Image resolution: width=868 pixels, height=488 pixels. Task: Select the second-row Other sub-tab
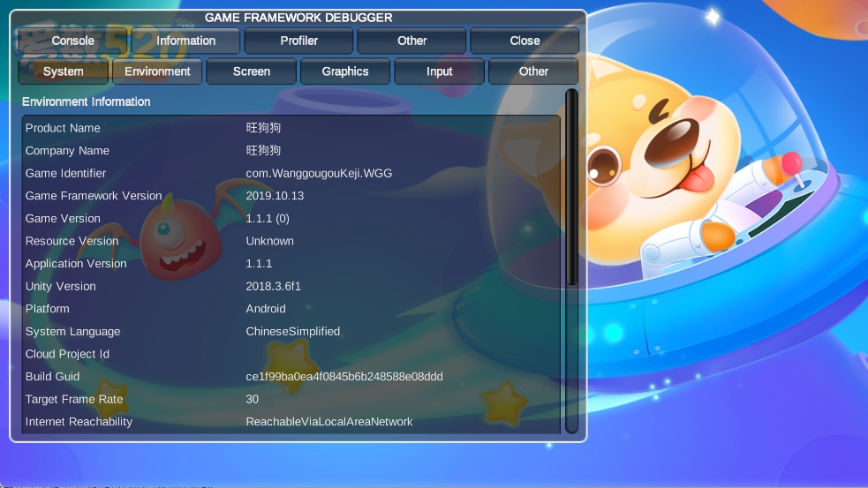(533, 71)
